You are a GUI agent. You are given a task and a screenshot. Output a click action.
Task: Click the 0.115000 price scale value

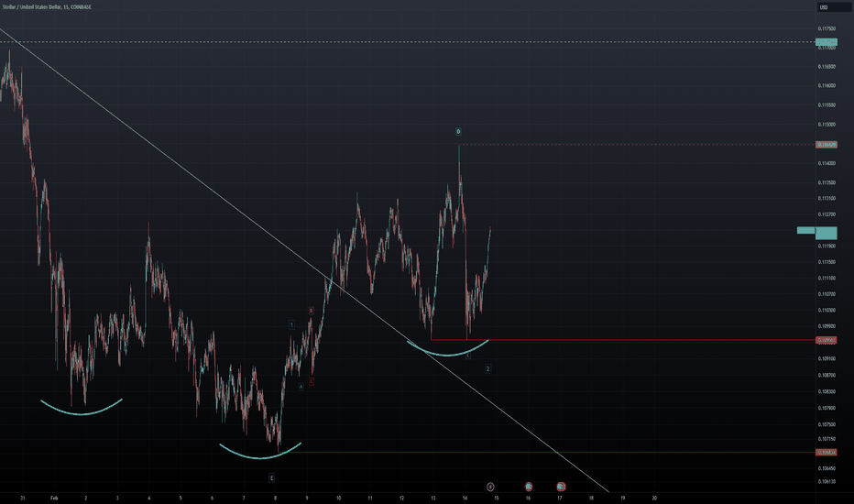(x=827, y=125)
